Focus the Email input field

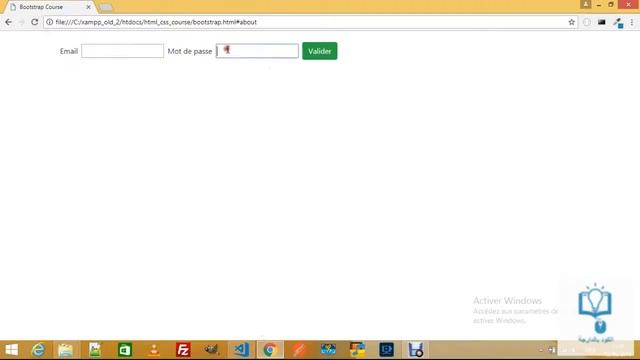(x=122, y=51)
